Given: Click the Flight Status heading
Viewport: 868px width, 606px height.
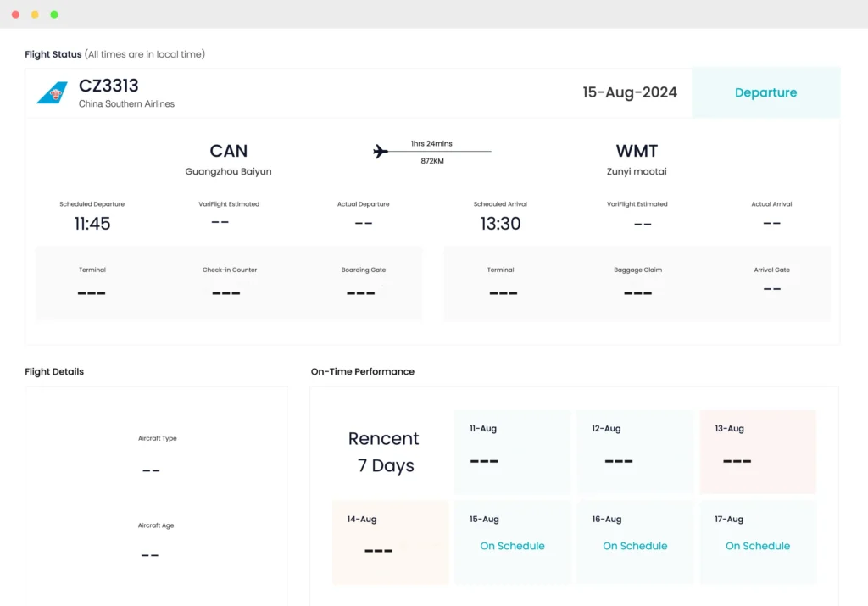Looking at the screenshot, I should [53, 54].
